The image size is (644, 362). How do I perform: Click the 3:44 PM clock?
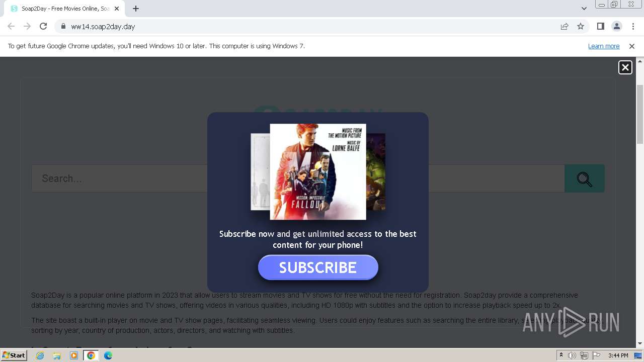coord(618,355)
